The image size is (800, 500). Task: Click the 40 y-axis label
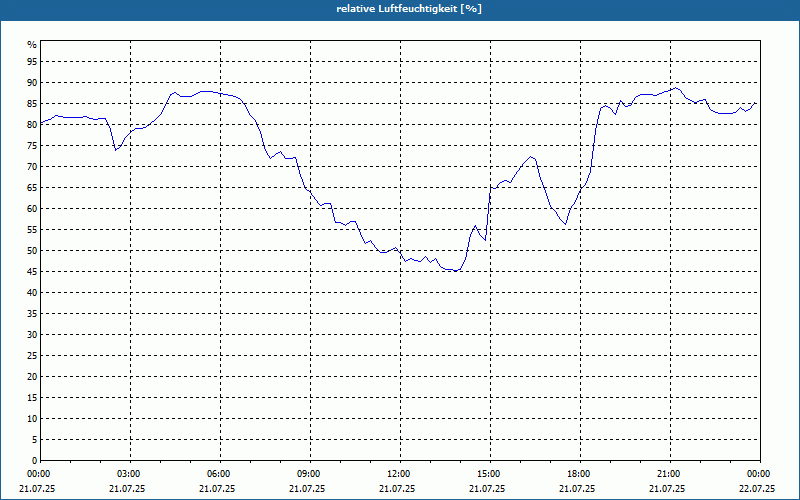[32, 292]
